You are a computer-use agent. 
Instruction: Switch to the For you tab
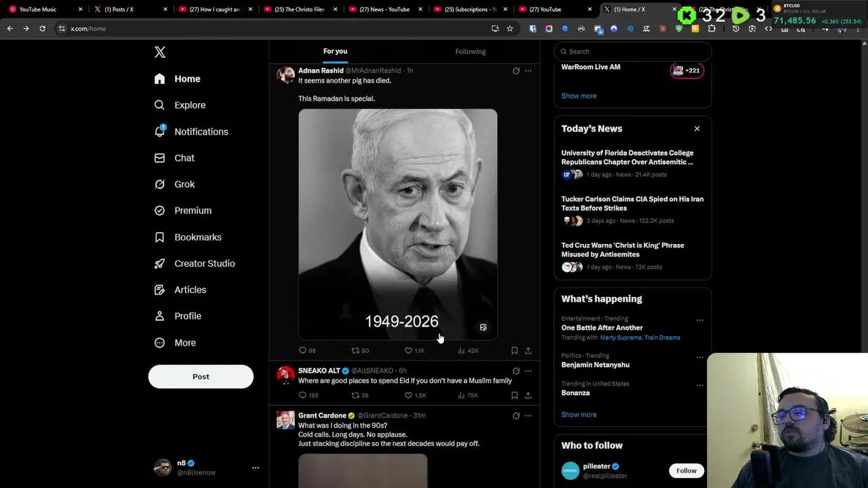tap(335, 52)
